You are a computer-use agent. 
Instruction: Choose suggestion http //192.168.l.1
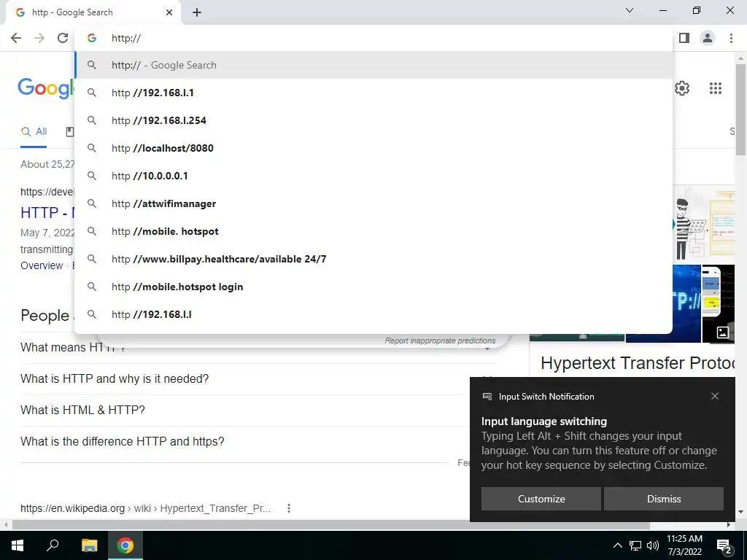pos(374,93)
